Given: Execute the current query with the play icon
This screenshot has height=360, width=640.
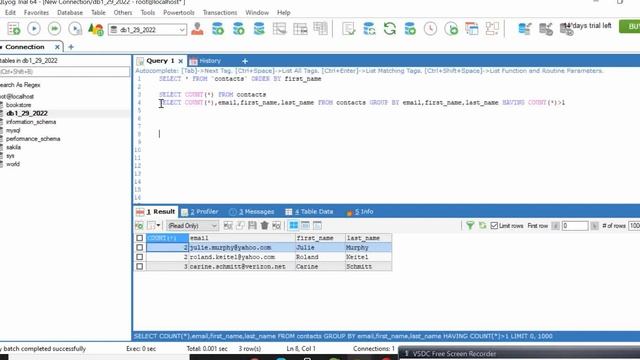Looking at the screenshot, I should pos(34,29).
